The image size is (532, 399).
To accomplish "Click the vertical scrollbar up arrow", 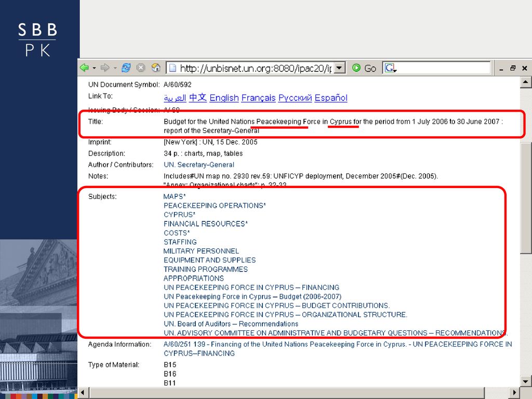I will (x=525, y=82).
